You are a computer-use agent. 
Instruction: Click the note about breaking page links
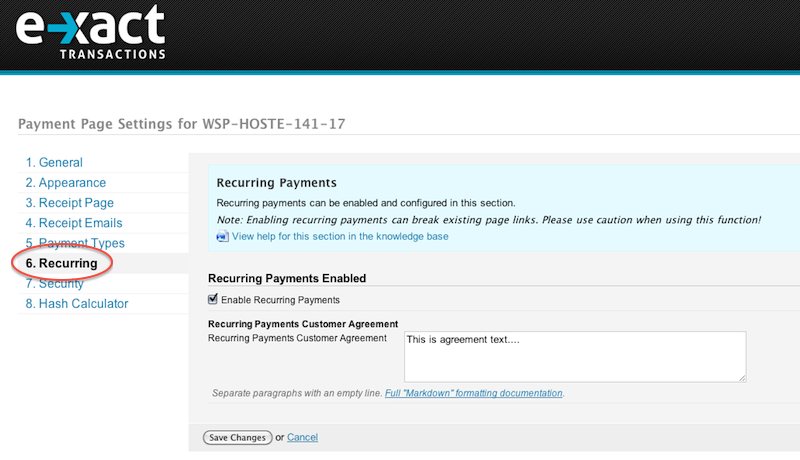(x=488, y=220)
